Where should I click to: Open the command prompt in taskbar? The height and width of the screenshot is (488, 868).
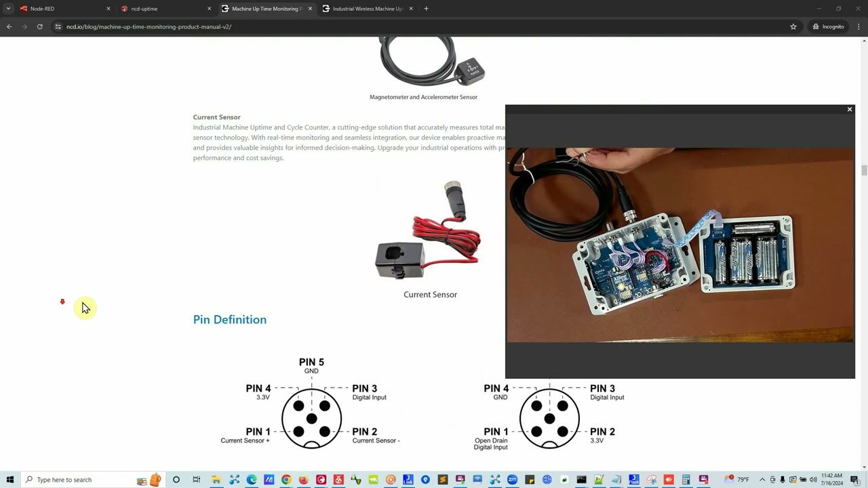click(582, 479)
